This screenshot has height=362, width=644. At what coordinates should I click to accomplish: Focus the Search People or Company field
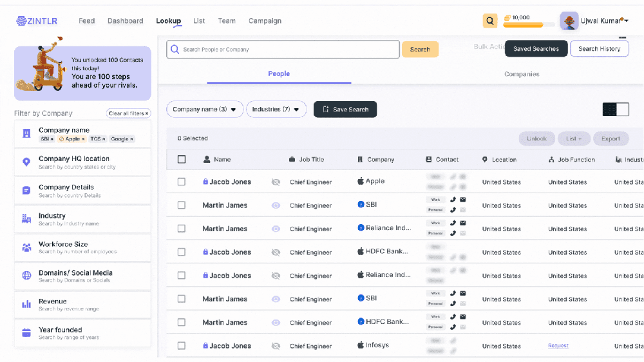pyautogui.click(x=283, y=50)
